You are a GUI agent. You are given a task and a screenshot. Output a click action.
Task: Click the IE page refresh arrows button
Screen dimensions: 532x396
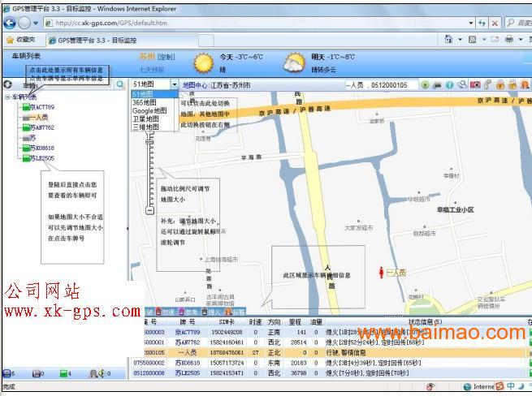click(x=482, y=23)
